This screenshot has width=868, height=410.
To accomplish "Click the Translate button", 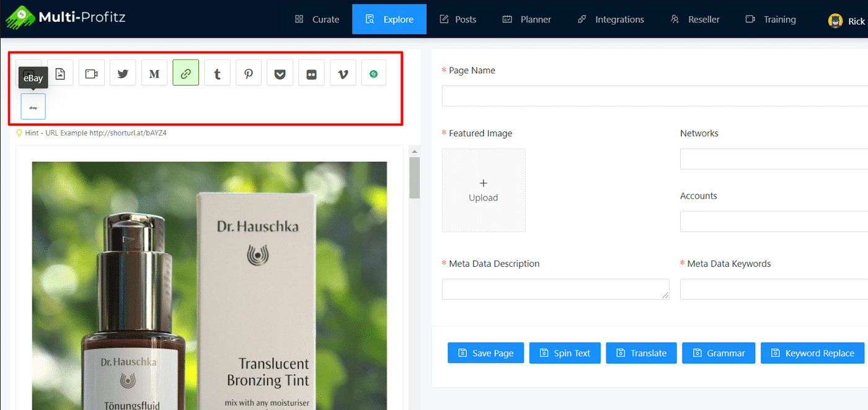I will click(x=641, y=353).
